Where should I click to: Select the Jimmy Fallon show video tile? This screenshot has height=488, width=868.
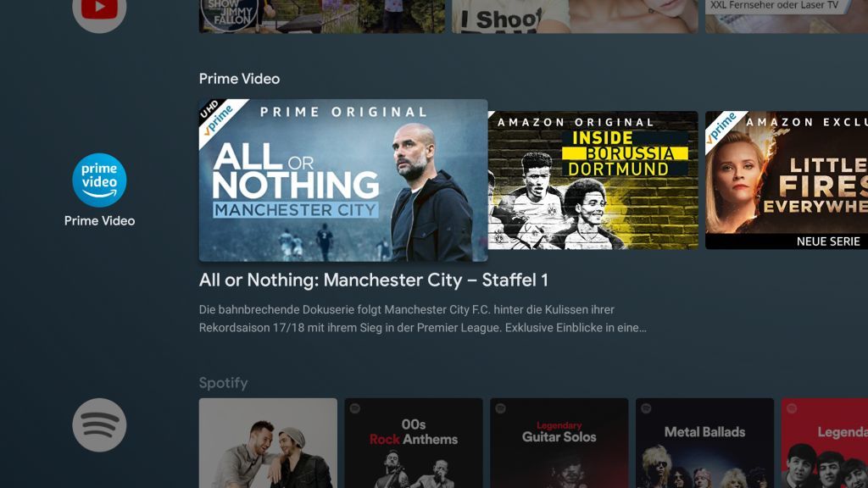point(321,16)
